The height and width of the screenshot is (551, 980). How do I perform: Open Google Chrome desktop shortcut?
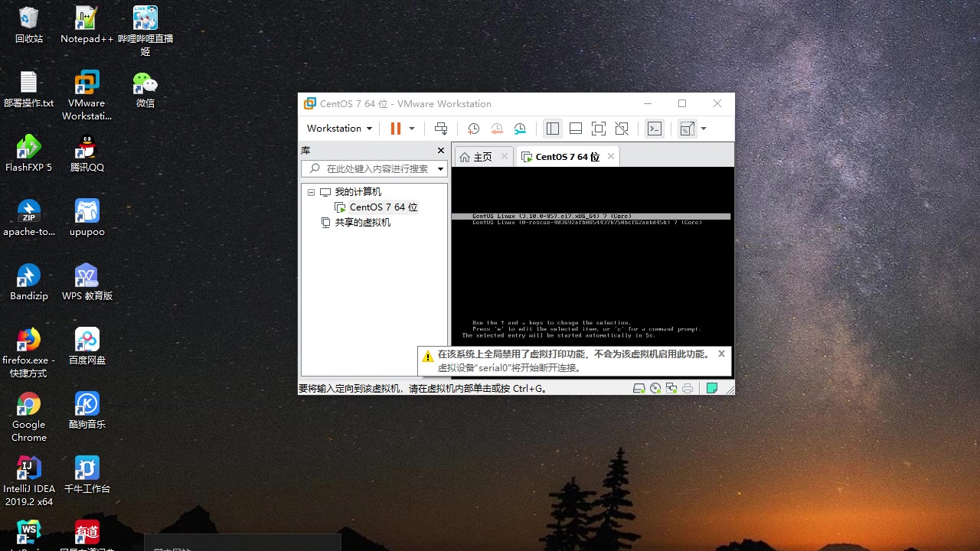(29, 417)
